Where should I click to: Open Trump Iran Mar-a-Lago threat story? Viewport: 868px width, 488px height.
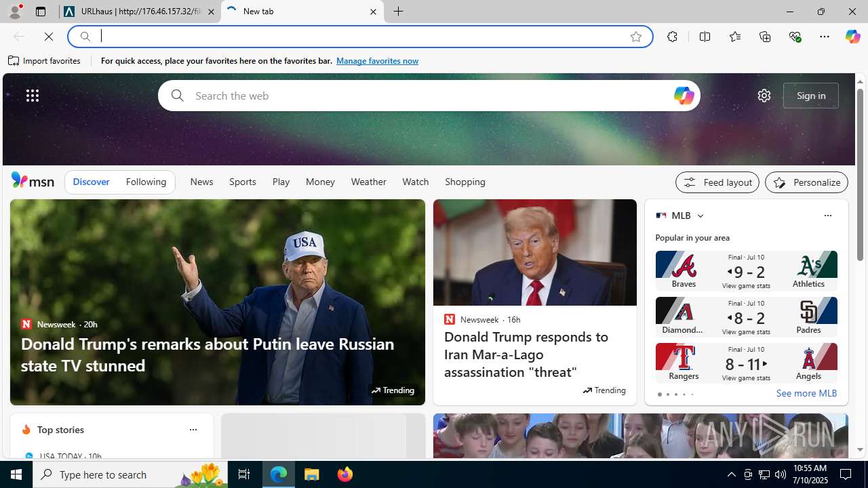(526, 354)
